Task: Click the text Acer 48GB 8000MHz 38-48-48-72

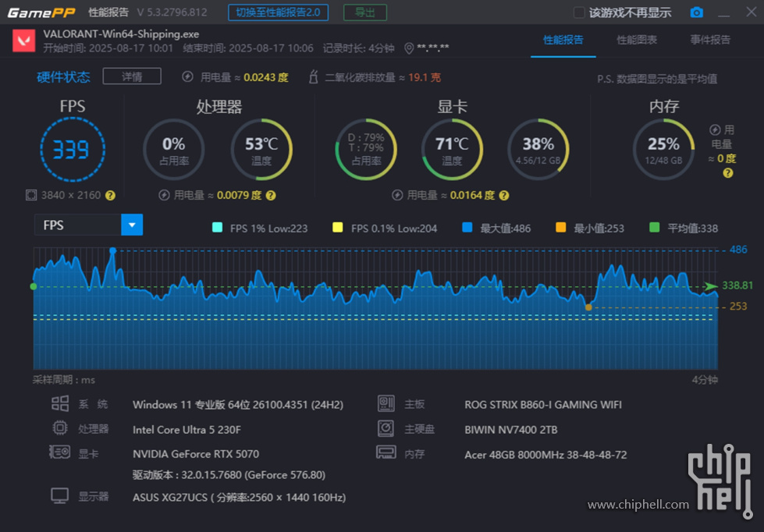Action: pos(545,455)
